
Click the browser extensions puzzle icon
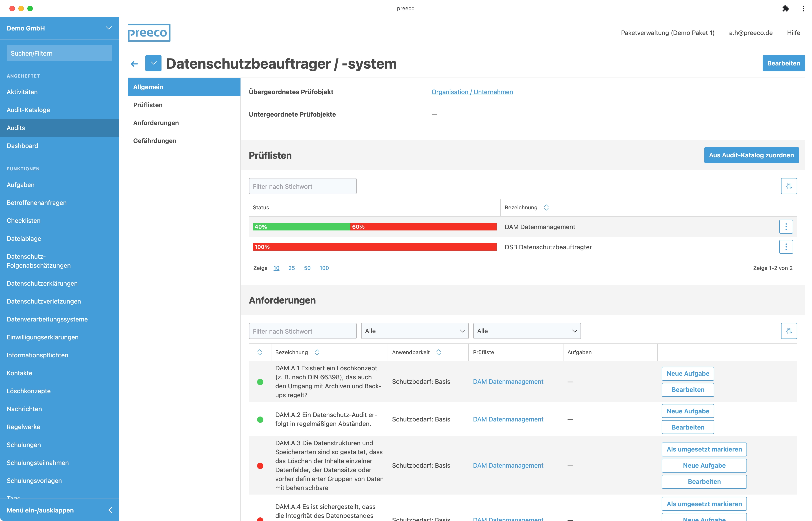click(785, 9)
